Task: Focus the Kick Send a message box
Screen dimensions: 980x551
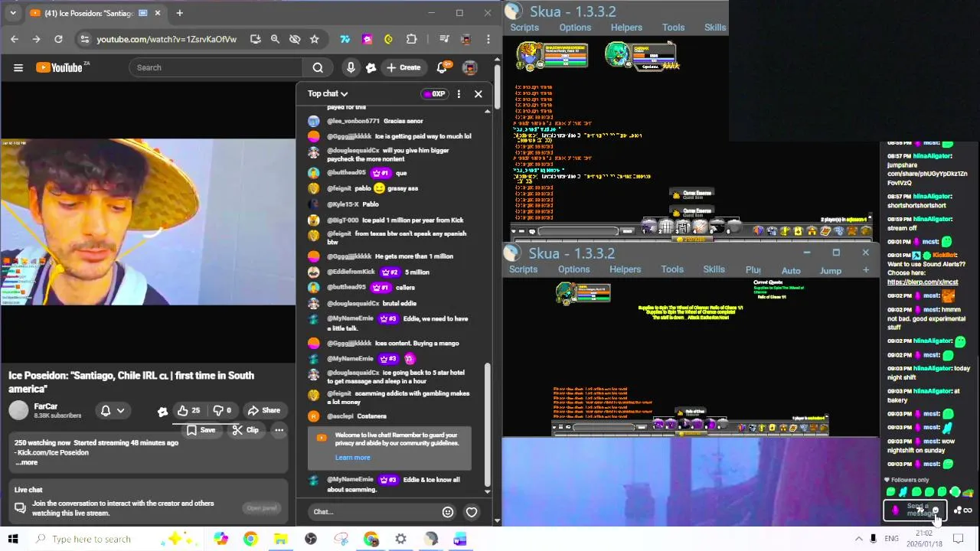Action: [915, 510]
